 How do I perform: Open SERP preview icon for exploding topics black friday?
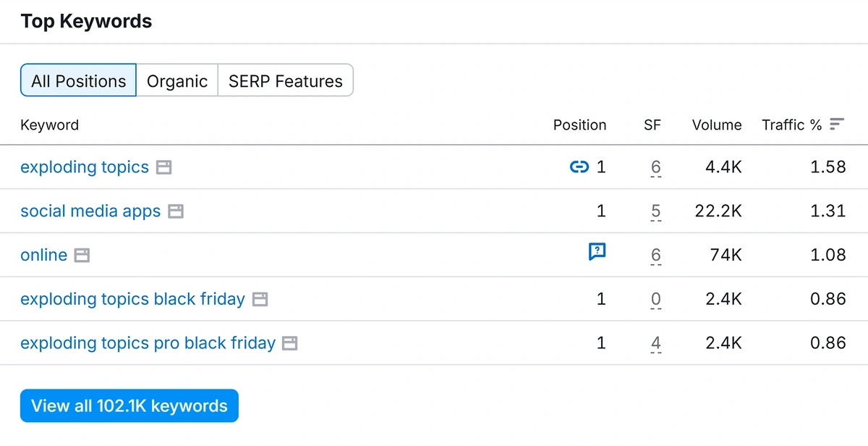pyautogui.click(x=260, y=300)
